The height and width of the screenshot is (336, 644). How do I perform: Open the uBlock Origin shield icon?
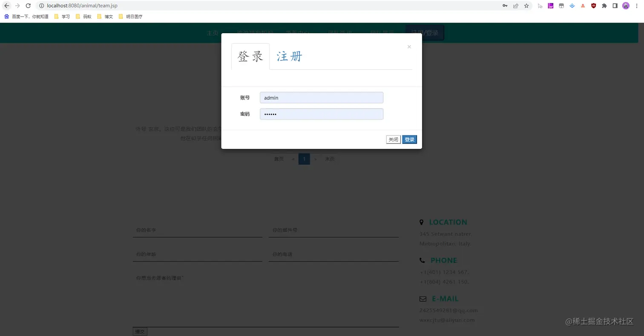(593, 6)
